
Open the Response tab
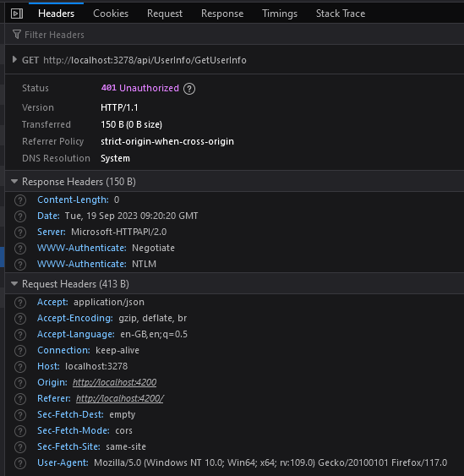pos(222,14)
